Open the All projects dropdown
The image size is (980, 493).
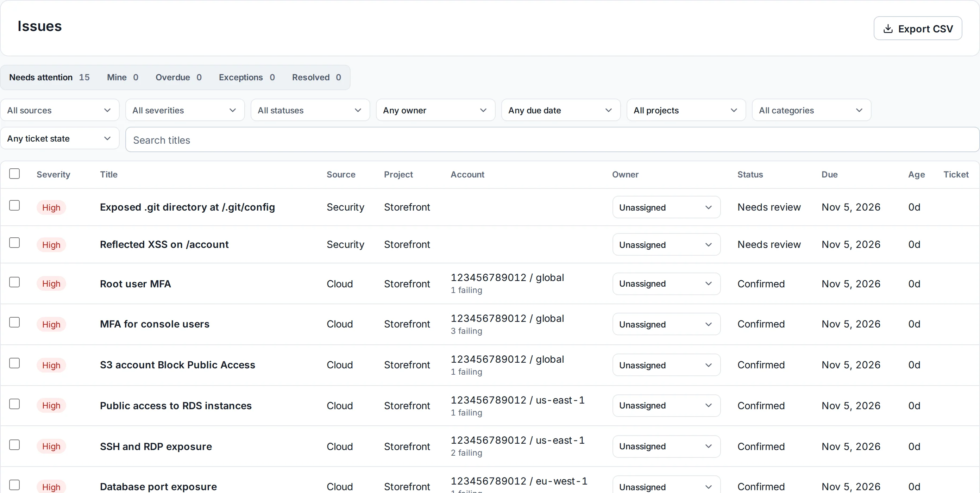coord(686,110)
